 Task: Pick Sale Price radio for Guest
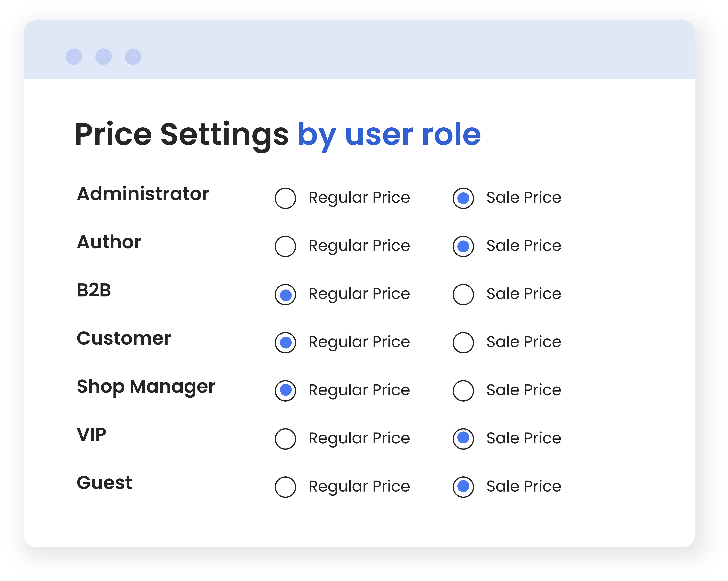(x=463, y=487)
